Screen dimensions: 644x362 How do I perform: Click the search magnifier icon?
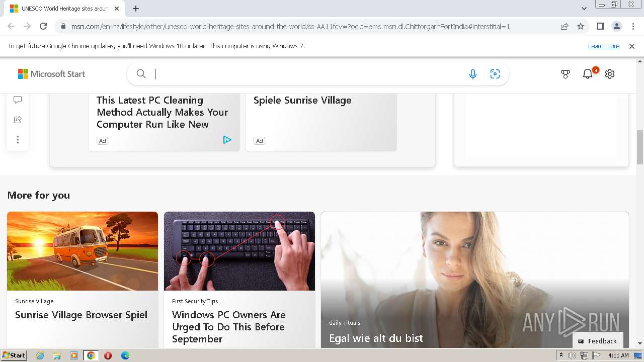pyautogui.click(x=141, y=74)
